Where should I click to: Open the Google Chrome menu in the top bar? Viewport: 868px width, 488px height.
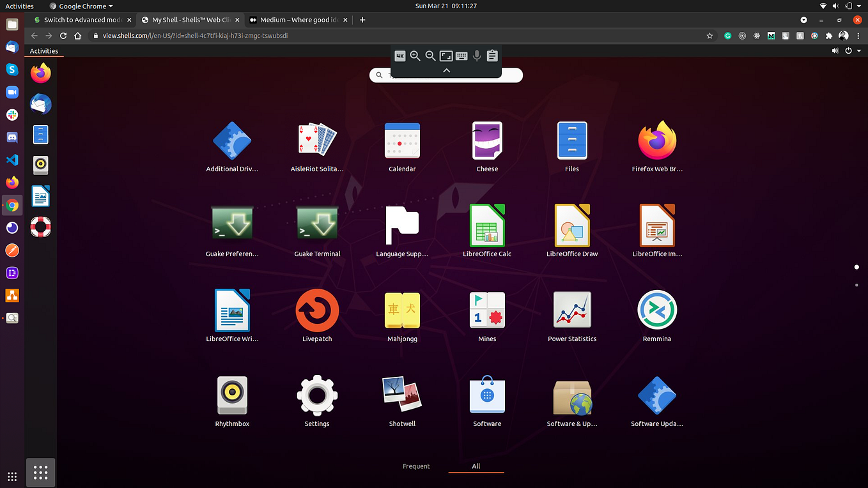click(x=81, y=6)
